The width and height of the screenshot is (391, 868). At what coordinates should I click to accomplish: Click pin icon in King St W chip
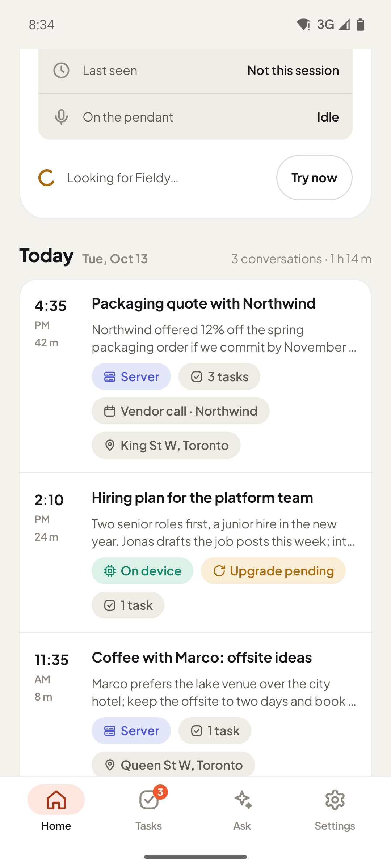pos(110,446)
